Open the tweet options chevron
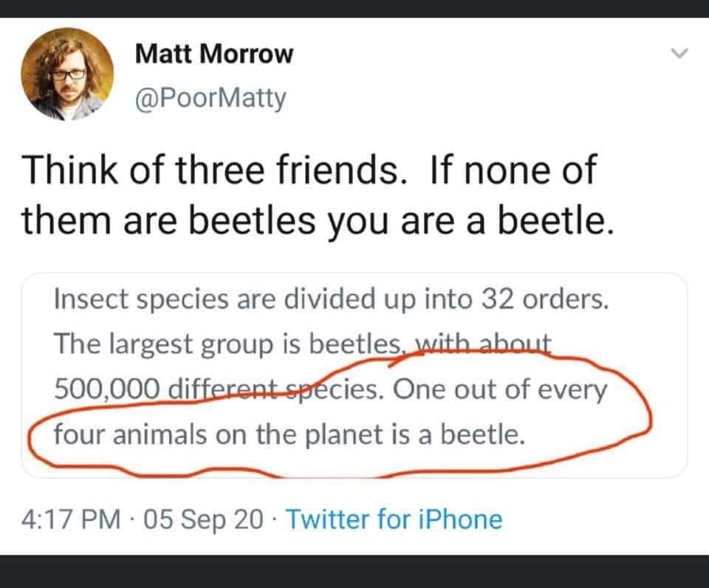The width and height of the screenshot is (709, 588). click(678, 55)
